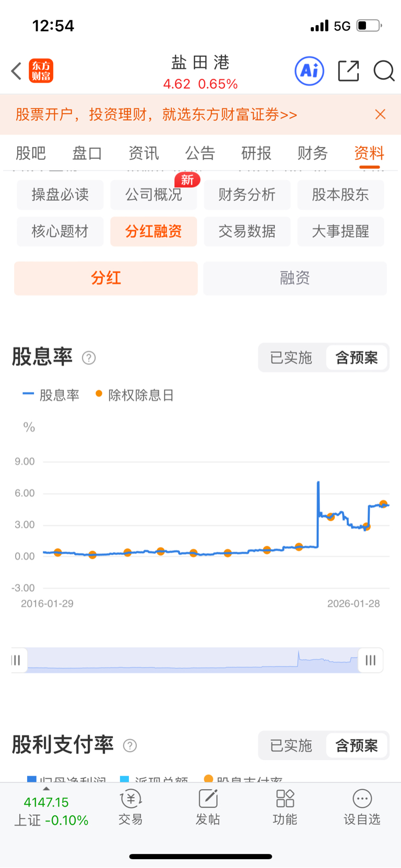Click the right range slider handle

[370, 660]
